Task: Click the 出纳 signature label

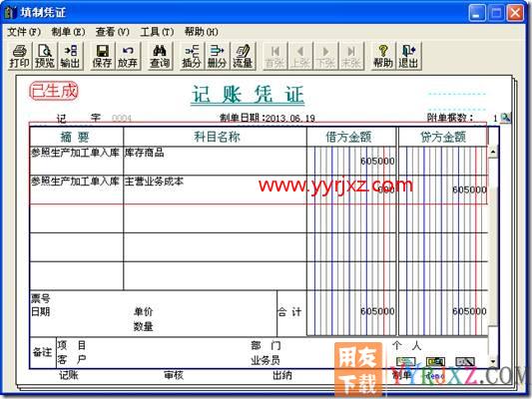Action: pos(282,375)
